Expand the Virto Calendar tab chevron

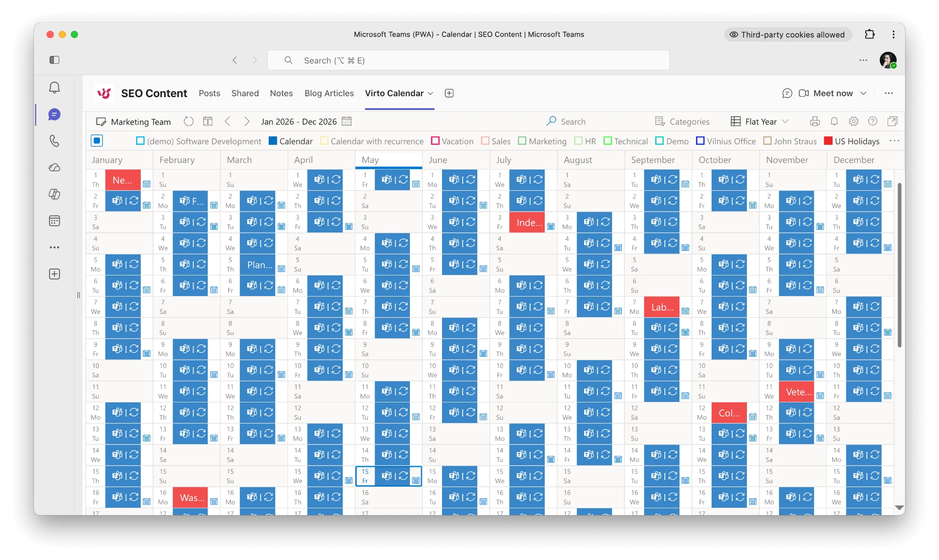coord(431,93)
